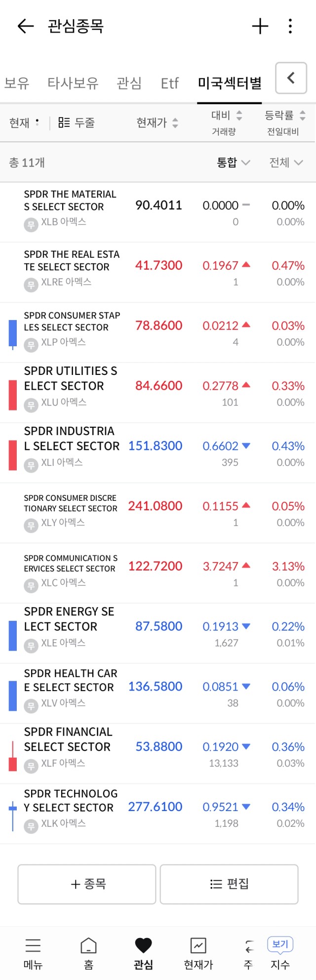Open the 현재 selector dropdown
This screenshot has height=980, width=316.
coord(24,122)
